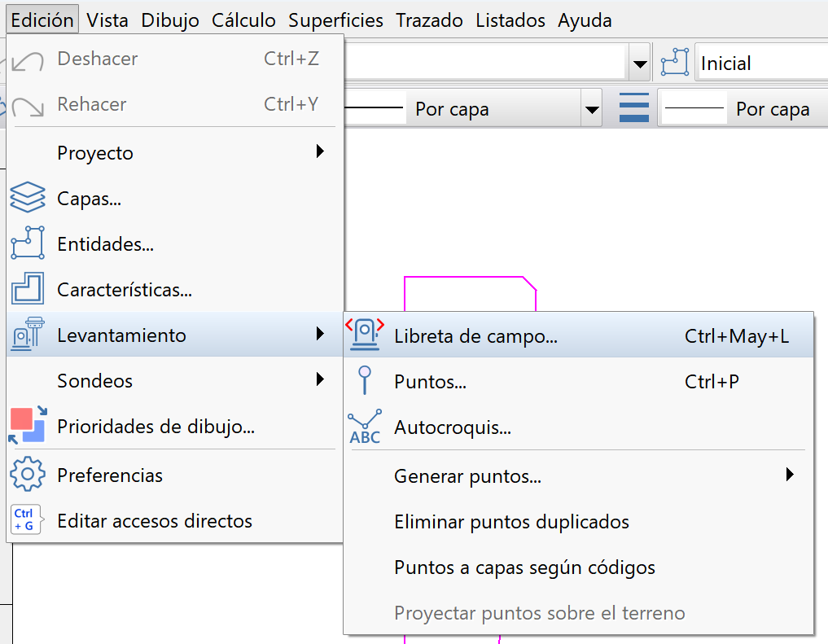Click the Ctrl+G shortcut editor icon
This screenshot has width=828, height=644.
pyautogui.click(x=24, y=520)
